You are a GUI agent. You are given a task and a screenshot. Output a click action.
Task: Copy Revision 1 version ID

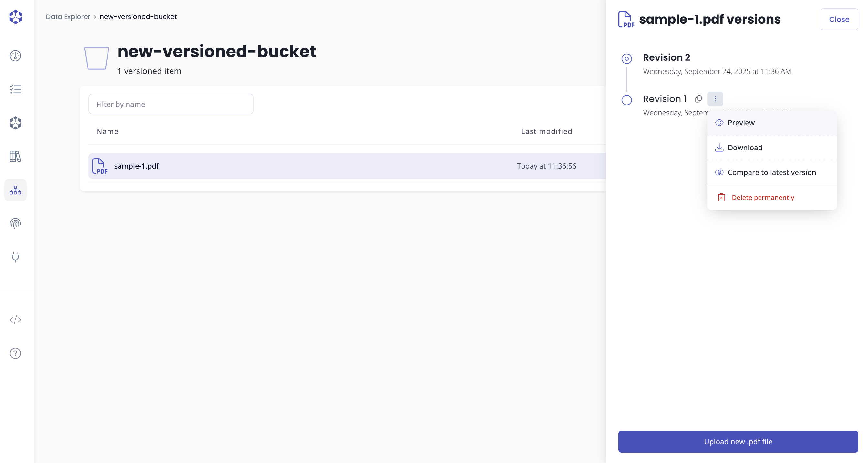coord(698,99)
